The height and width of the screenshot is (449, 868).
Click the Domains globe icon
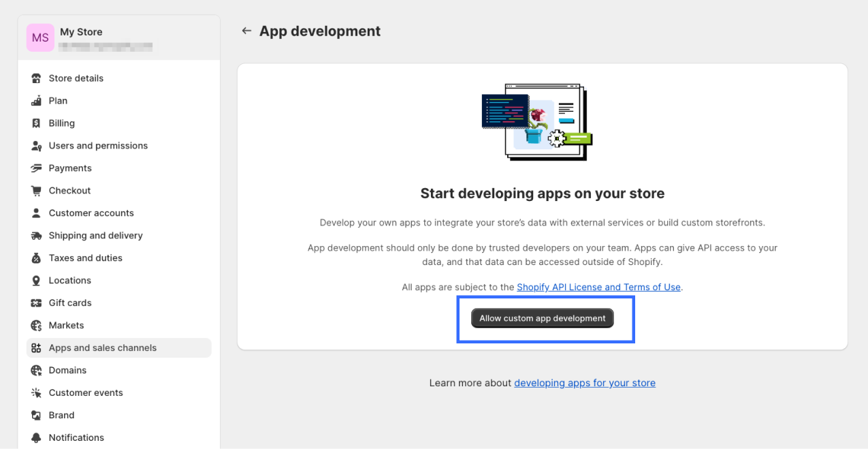tap(37, 371)
